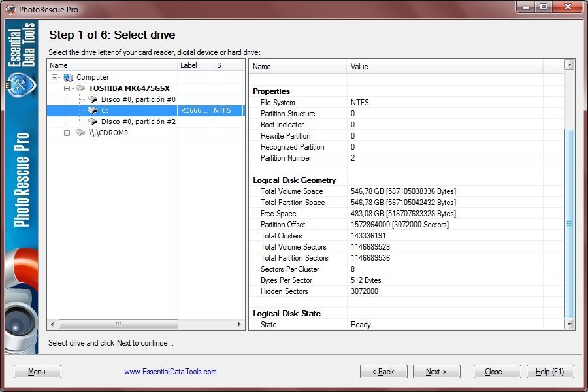Click the PhotoRescue Pro title bar icon
This screenshot has width=588, height=392.
tap(10, 9)
